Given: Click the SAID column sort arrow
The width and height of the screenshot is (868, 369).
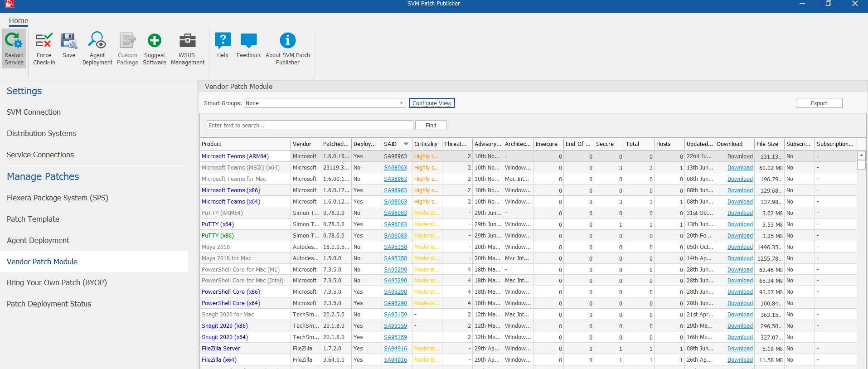Looking at the screenshot, I should [x=406, y=144].
